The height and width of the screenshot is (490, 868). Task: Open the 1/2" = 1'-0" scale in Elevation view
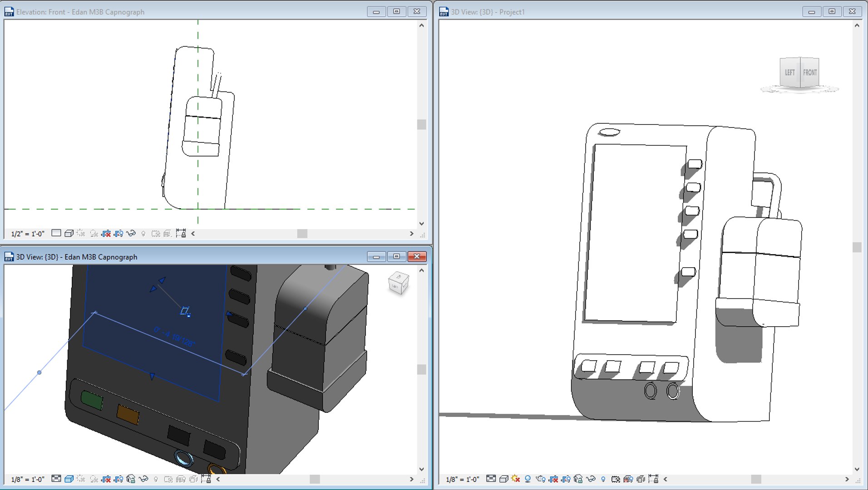(28, 234)
